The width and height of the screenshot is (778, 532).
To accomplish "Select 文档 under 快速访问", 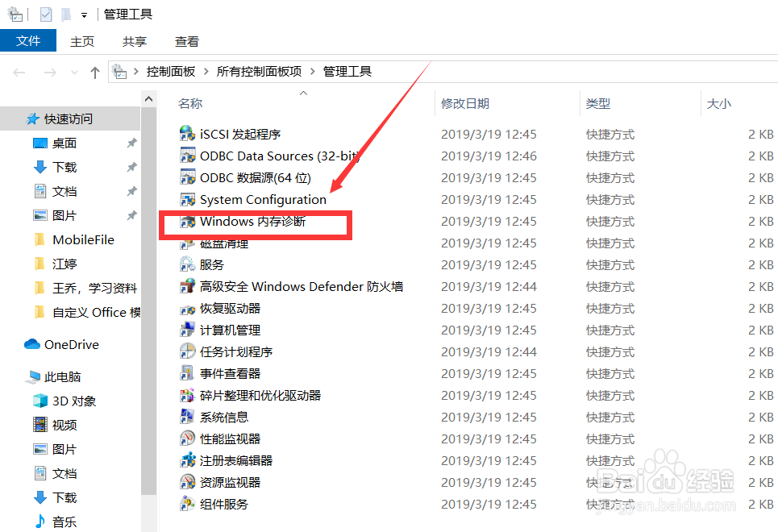I will tap(64, 191).
